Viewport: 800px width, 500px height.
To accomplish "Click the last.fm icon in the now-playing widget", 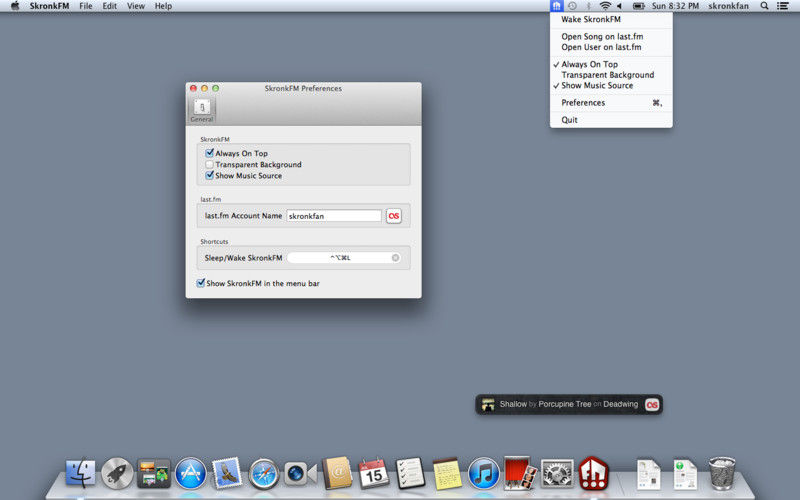I will tap(652, 405).
